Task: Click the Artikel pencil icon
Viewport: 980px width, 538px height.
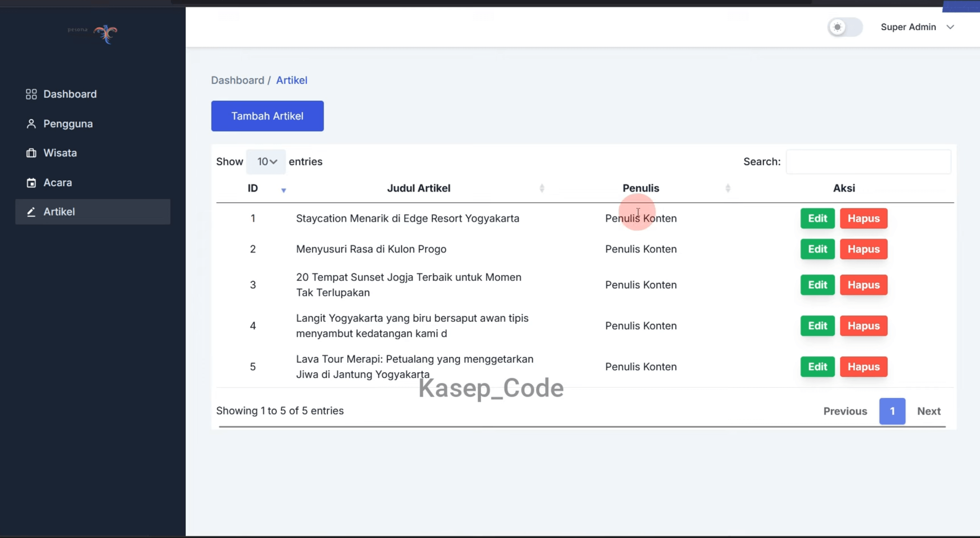Action: point(31,212)
